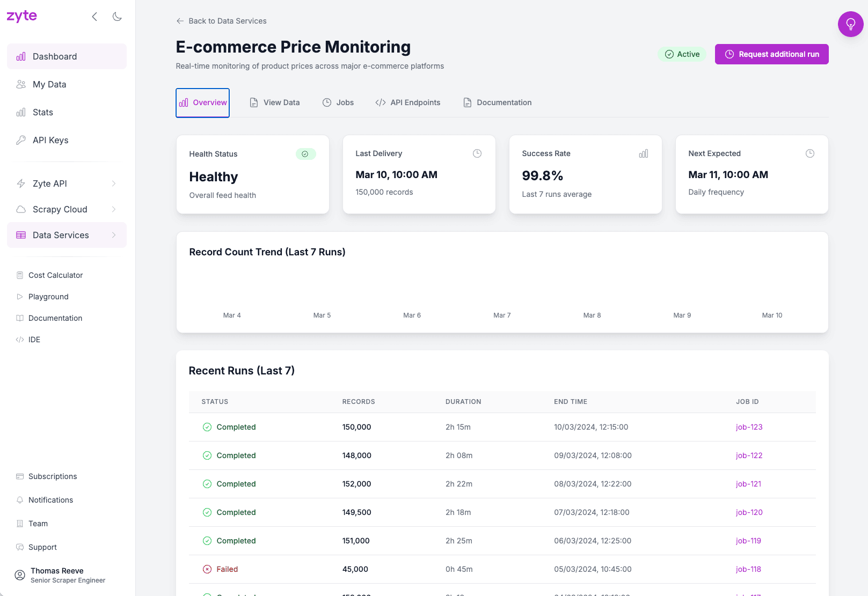Screen dimensions: 868x596
Task: Click the RECORDS column header
Action: [359, 402]
